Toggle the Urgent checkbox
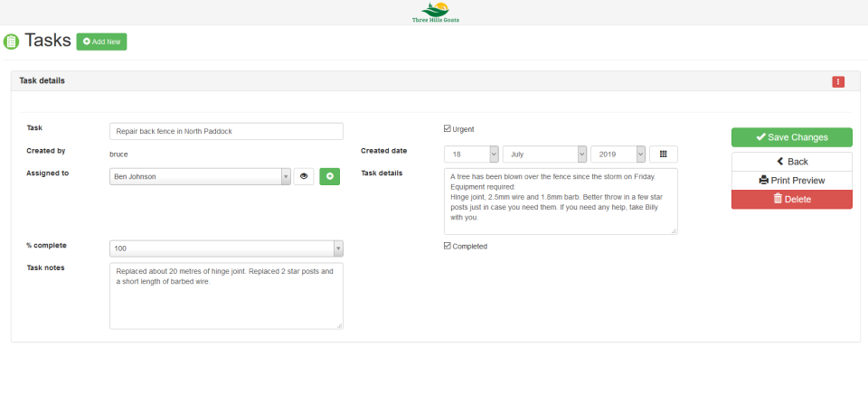Screen dimensions: 868x403 [x=448, y=129]
